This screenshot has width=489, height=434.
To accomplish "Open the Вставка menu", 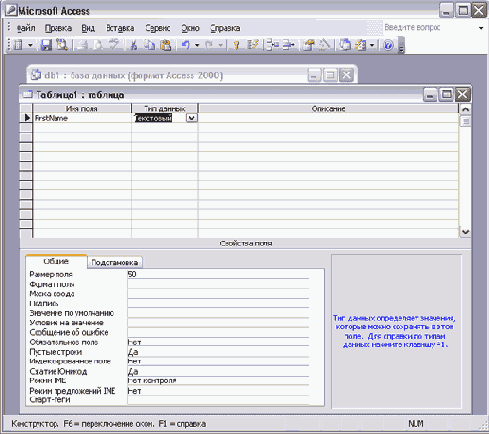I will coord(120,28).
